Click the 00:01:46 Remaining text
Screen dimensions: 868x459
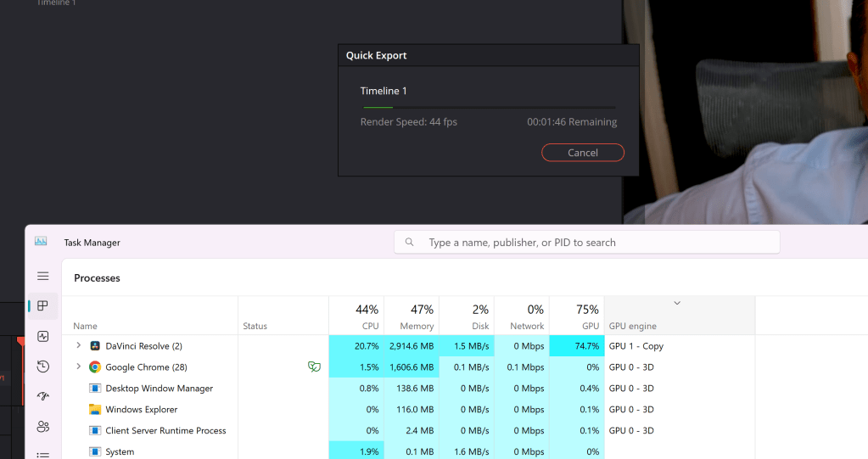click(x=572, y=122)
